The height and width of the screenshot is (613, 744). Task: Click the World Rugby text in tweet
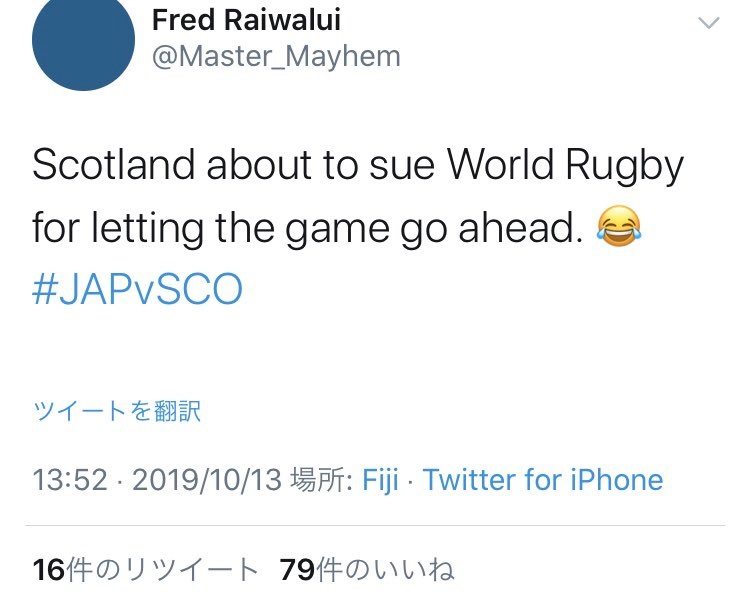(x=565, y=166)
